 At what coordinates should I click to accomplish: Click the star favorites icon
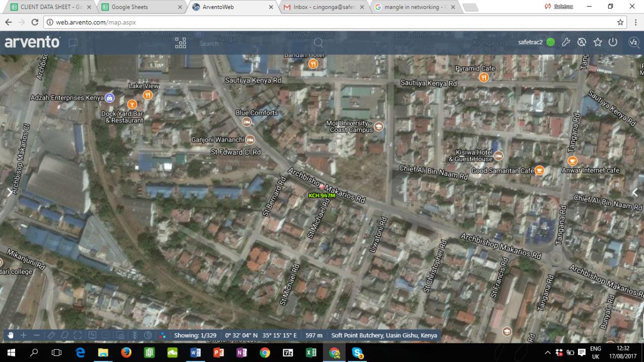(598, 42)
